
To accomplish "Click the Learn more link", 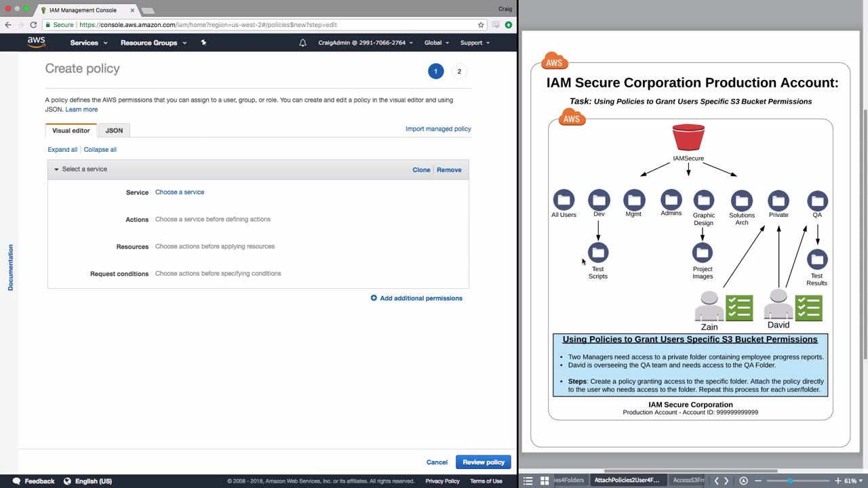I will click(x=81, y=110).
